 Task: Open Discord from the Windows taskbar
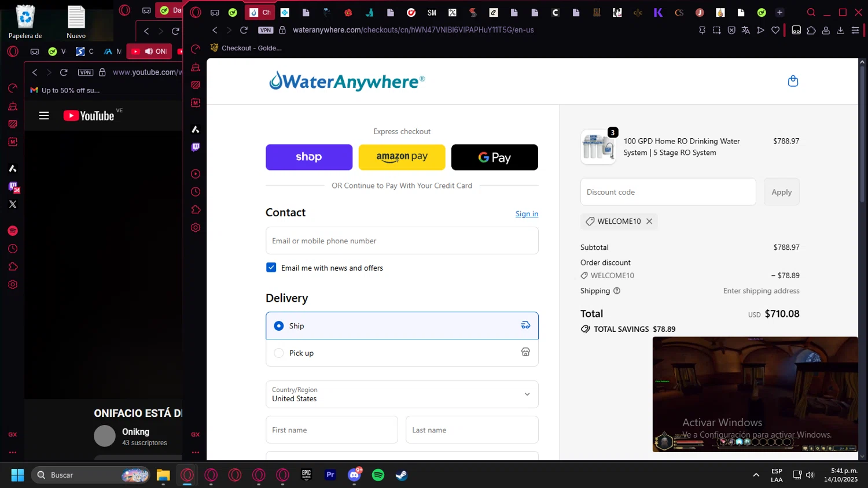pyautogui.click(x=354, y=475)
